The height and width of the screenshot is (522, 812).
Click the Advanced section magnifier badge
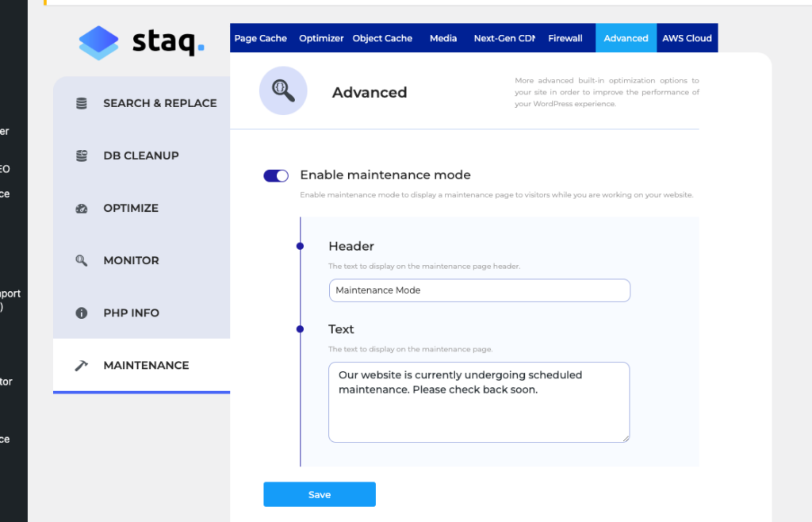coord(282,90)
